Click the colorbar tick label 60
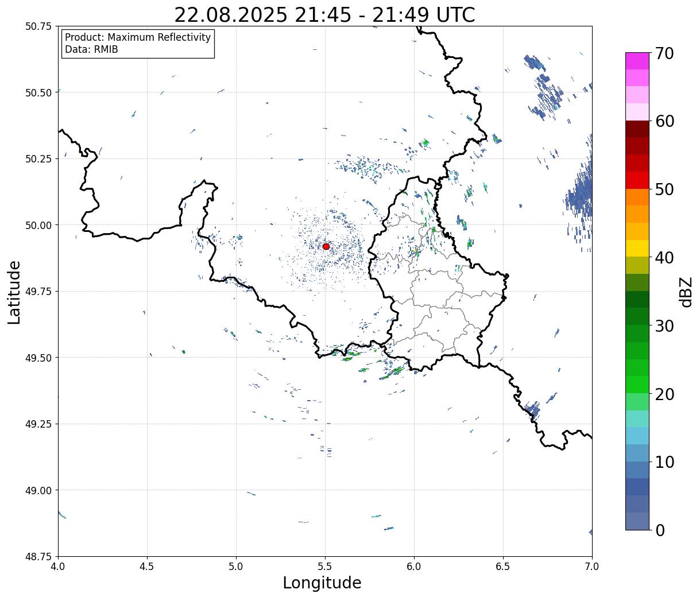 (664, 121)
